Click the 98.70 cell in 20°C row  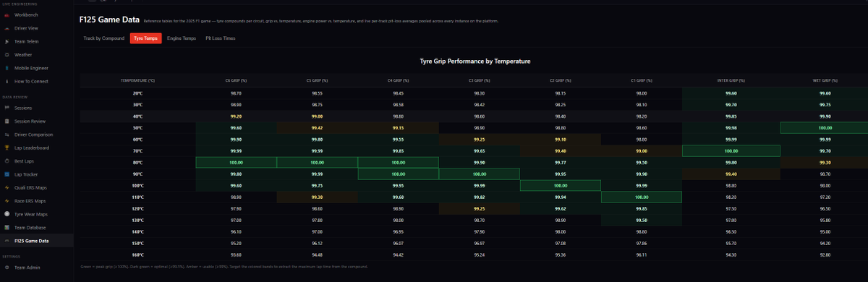(x=236, y=93)
